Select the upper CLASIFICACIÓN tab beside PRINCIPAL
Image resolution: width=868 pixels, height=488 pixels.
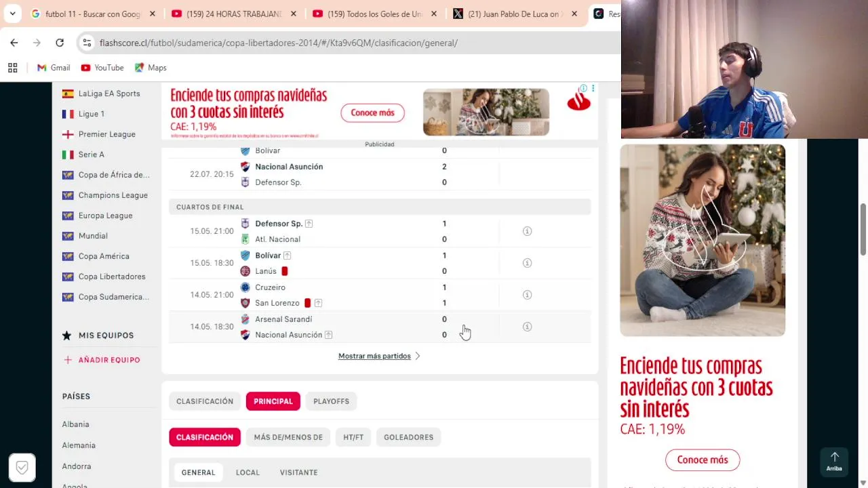205,401
